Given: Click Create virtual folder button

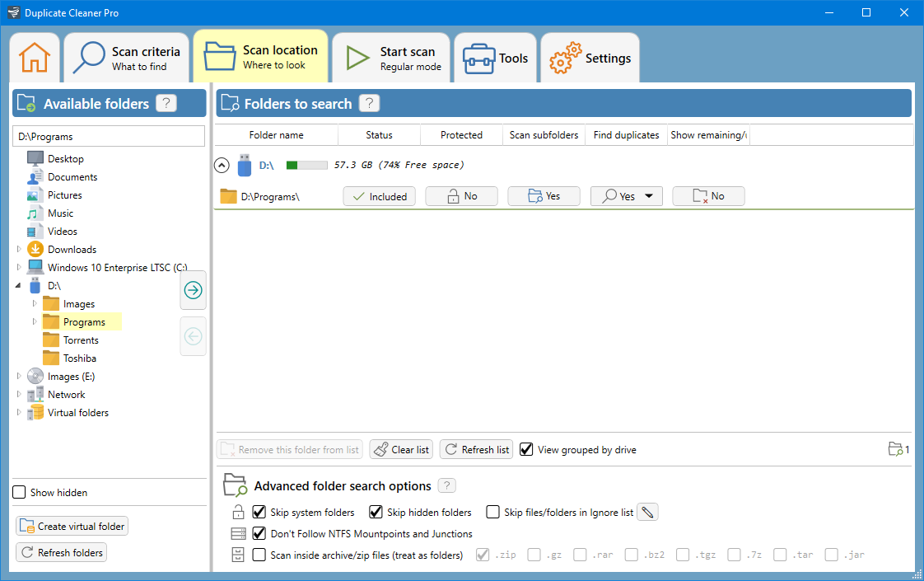Looking at the screenshot, I should 72,526.
